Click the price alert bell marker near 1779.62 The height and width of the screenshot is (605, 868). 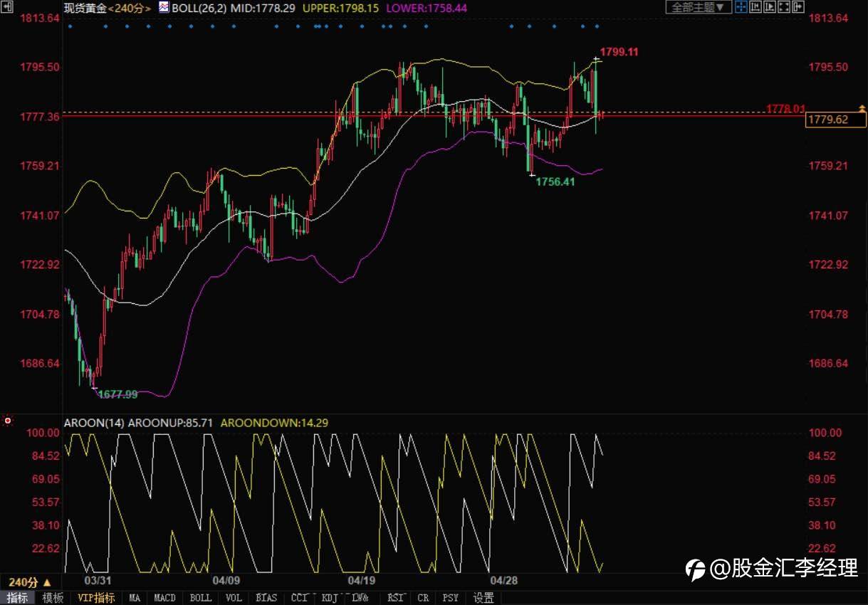(862, 108)
